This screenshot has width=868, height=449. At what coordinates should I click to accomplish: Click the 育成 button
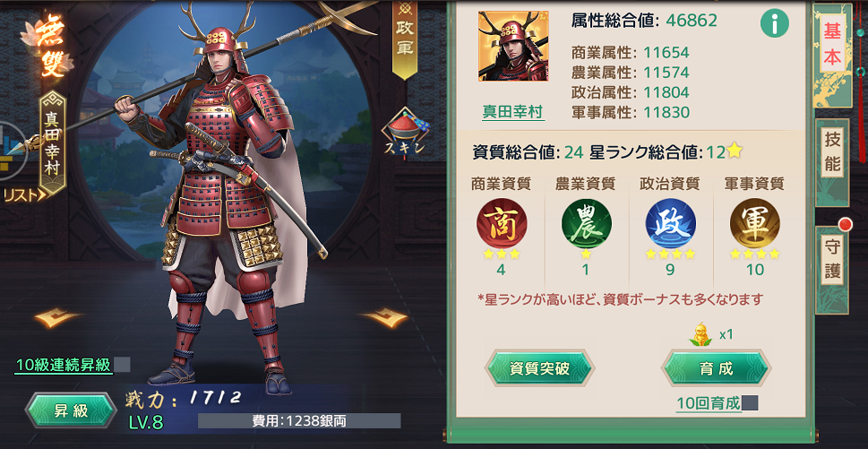point(717,368)
